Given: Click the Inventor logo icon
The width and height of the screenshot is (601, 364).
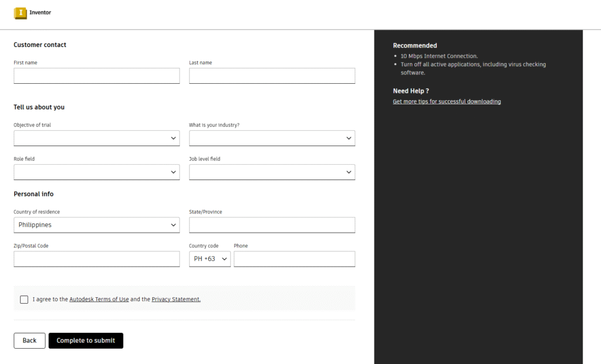Looking at the screenshot, I should pyautogui.click(x=21, y=13).
